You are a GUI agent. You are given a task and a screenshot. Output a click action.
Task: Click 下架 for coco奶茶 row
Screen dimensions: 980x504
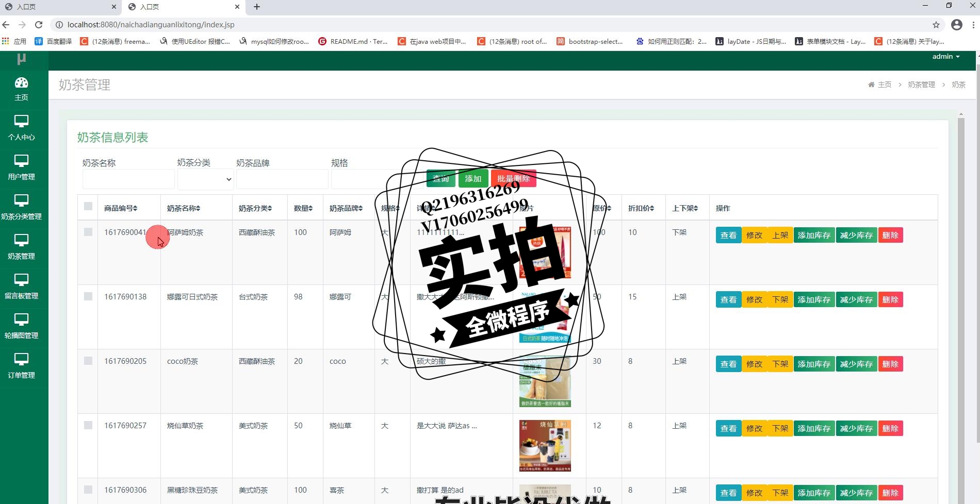pyautogui.click(x=780, y=364)
